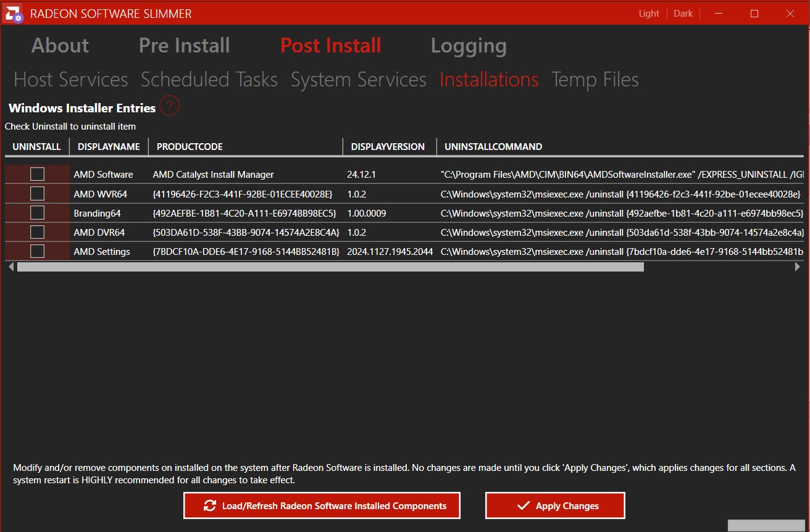Close the Radeon Software Slimmer window
This screenshot has height=532, width=810.
point(790,13)
